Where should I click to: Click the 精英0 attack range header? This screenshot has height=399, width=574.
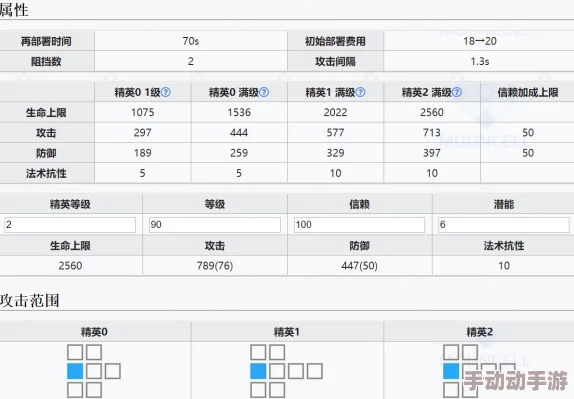[x=94, y=332]
